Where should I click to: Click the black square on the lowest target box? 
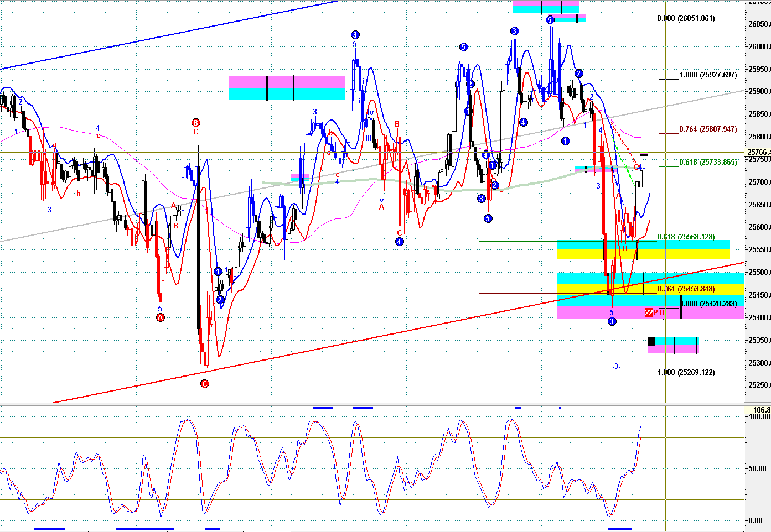(x=651, y=342)
